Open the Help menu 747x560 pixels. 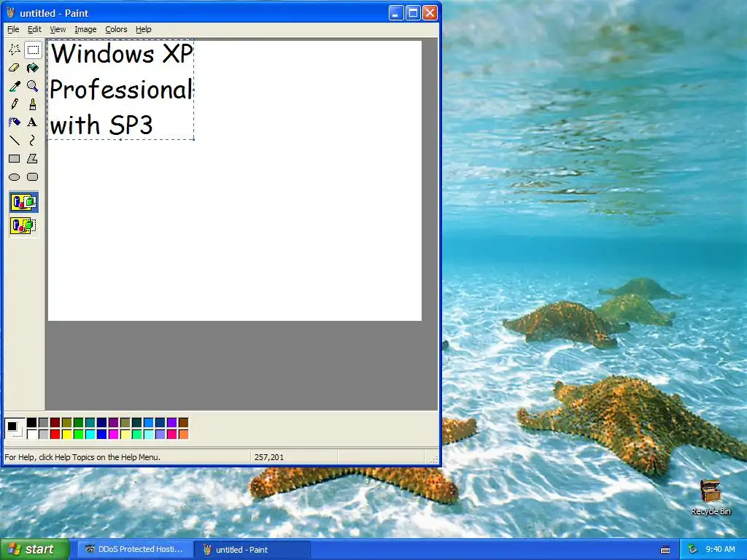coord(144,29)
